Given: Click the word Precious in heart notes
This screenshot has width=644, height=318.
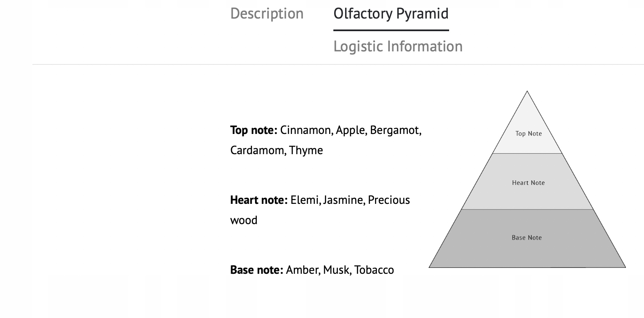Looking at the screenshot, I should [389, 200].
